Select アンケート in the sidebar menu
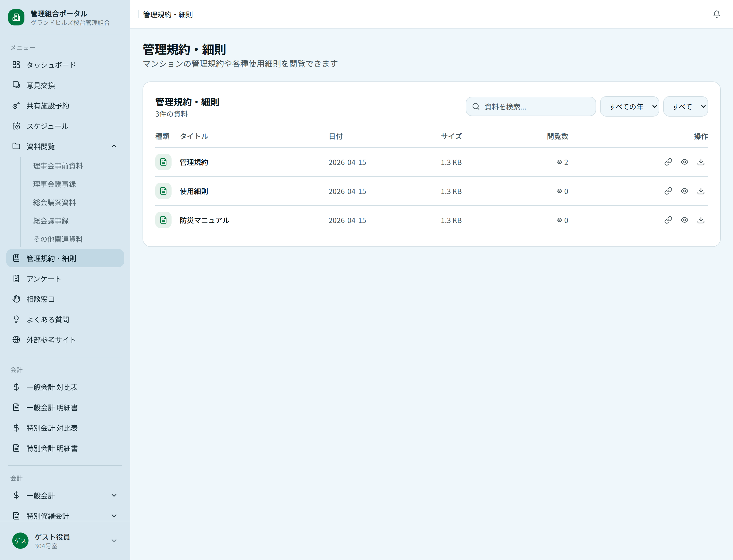Screen dimensions: 733x560 coord(43,278)
